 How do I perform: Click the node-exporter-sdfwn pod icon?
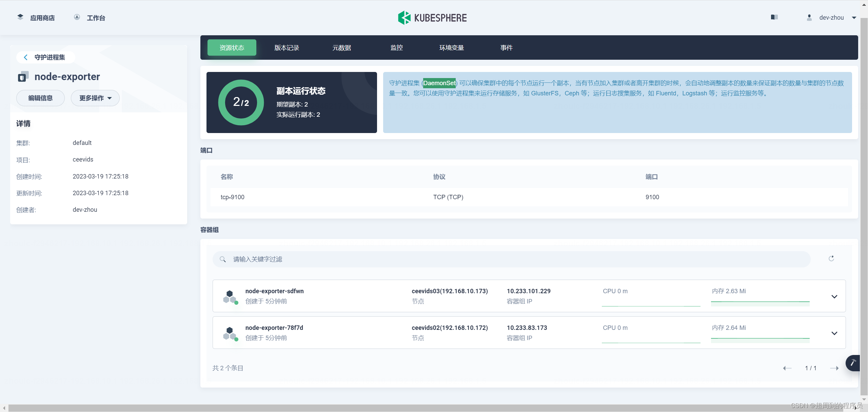[230, 296]
